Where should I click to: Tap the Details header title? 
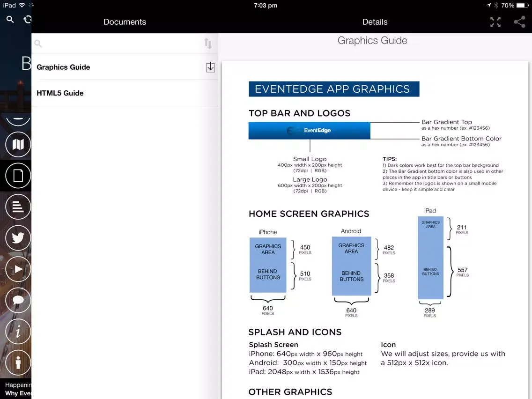375,22
